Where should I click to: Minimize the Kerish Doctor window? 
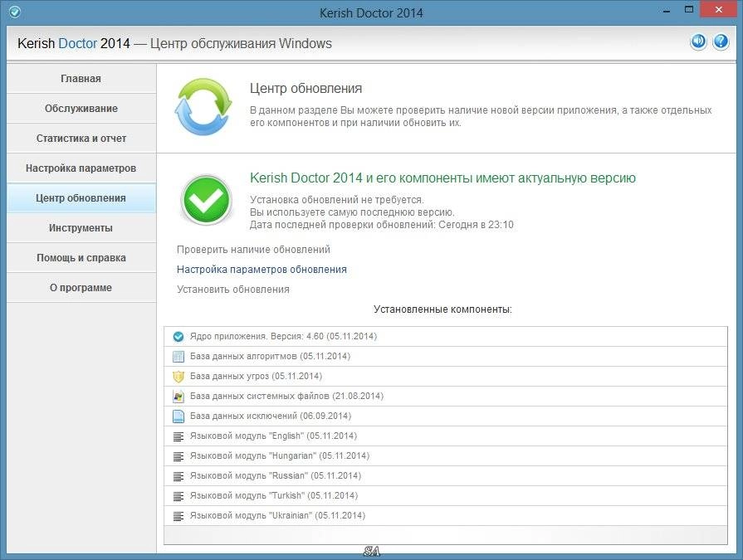667,11
